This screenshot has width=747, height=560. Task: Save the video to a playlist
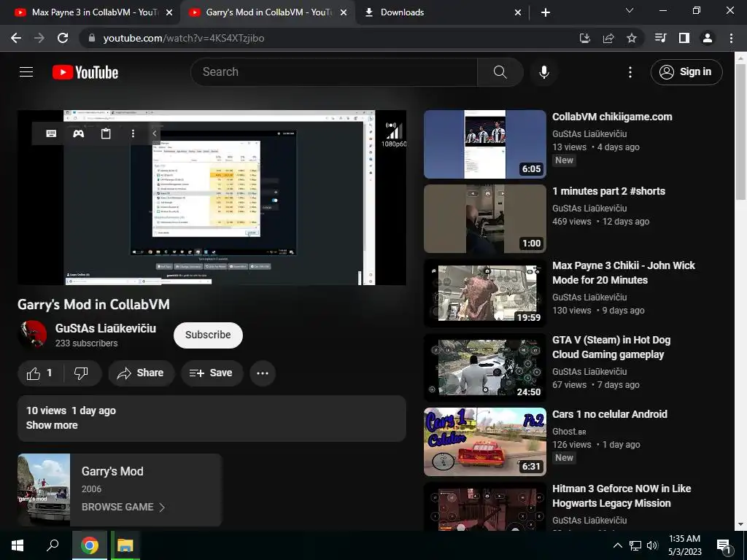(x=212, y=373)
